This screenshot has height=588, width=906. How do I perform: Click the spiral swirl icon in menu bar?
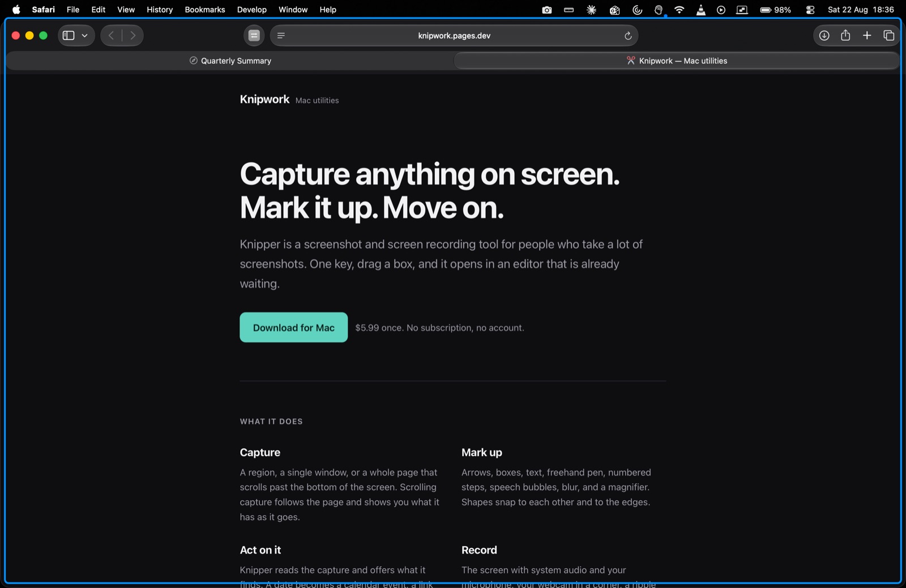tap(637, 10)
